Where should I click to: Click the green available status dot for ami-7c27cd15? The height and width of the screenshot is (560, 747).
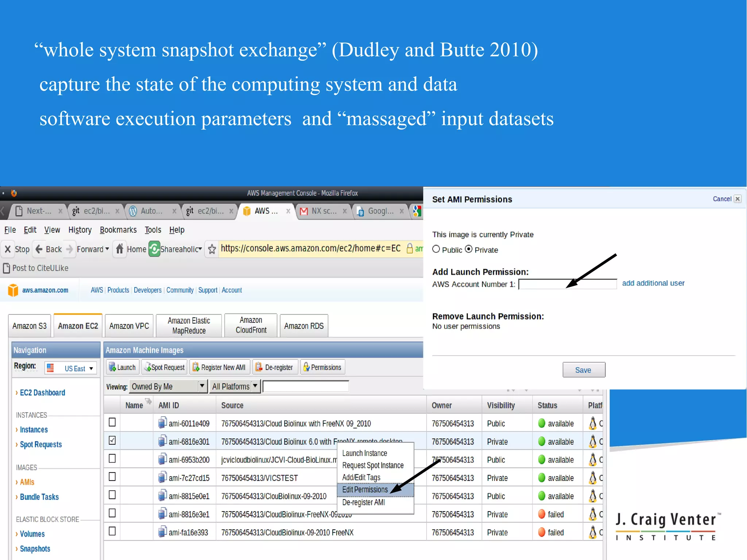coord(542,478)
